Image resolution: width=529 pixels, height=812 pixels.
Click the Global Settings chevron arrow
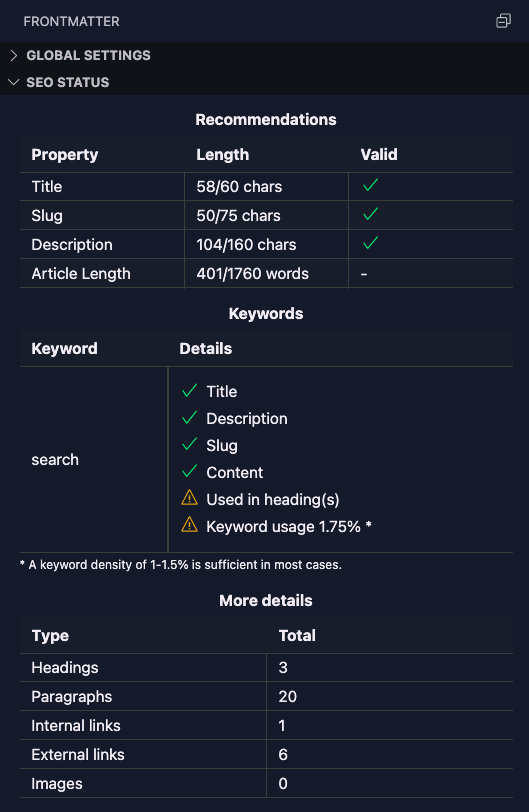point(14,55)
